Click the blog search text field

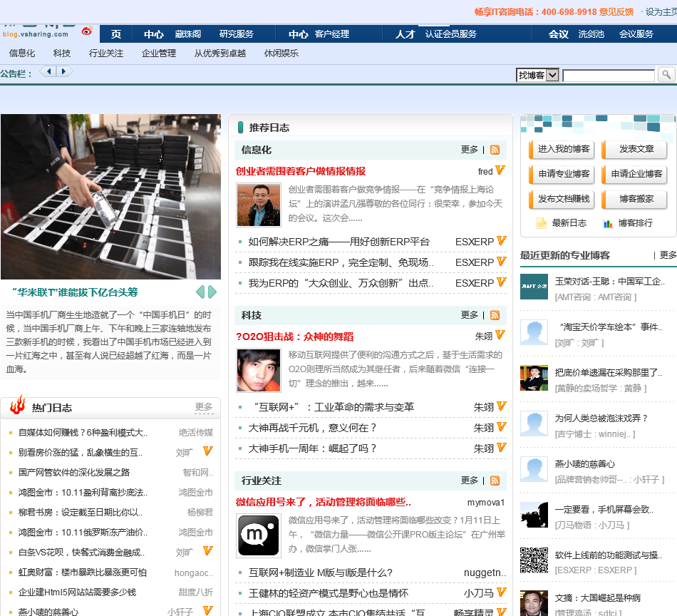(608, 75)
